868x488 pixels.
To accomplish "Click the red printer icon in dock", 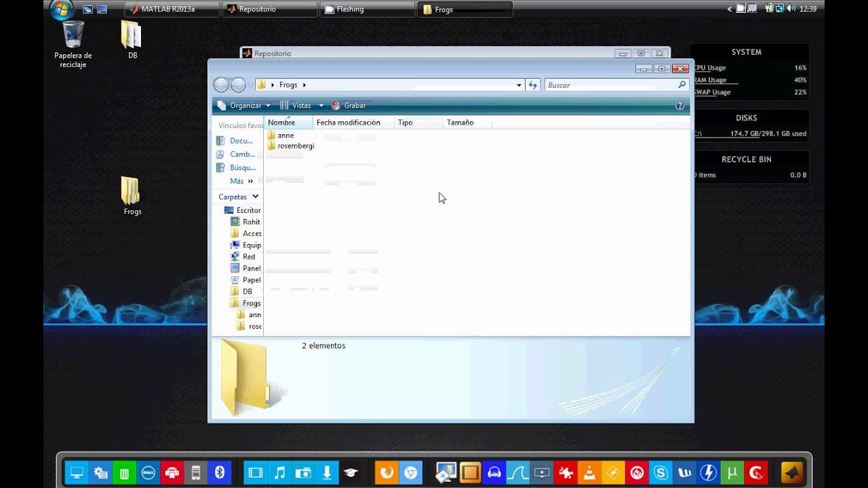I will [172, 472].
